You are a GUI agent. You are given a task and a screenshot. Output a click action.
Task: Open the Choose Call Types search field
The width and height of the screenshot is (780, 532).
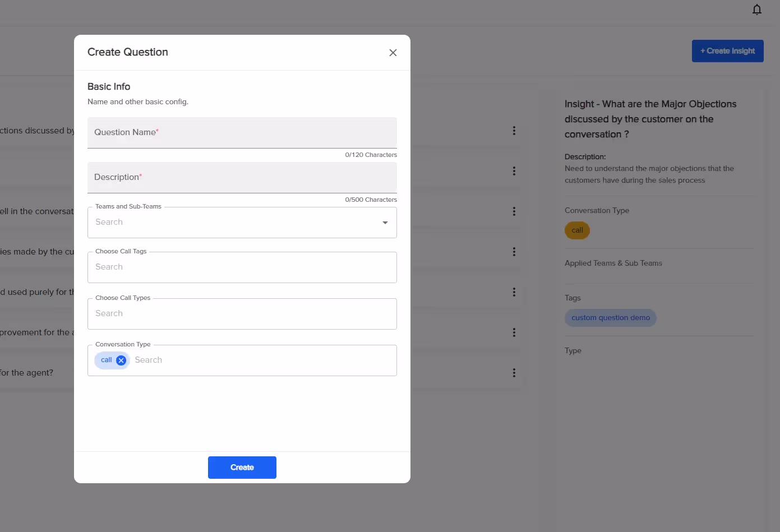click(x=242, y=314)
